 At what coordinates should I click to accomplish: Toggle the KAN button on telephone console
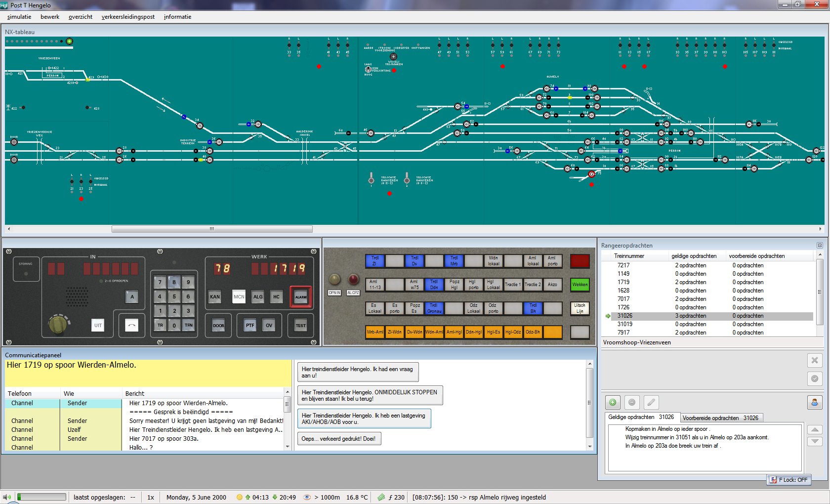tap(215, 296)
